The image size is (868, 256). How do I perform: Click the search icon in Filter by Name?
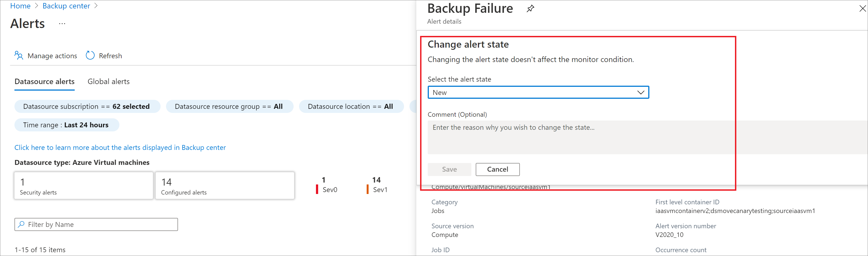pyautogui.click(x=21, y=224)
